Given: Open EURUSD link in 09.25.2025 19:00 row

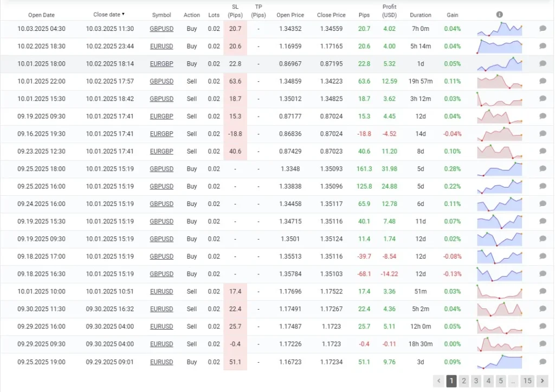Looking at the screenshot, I should [162, 362].
